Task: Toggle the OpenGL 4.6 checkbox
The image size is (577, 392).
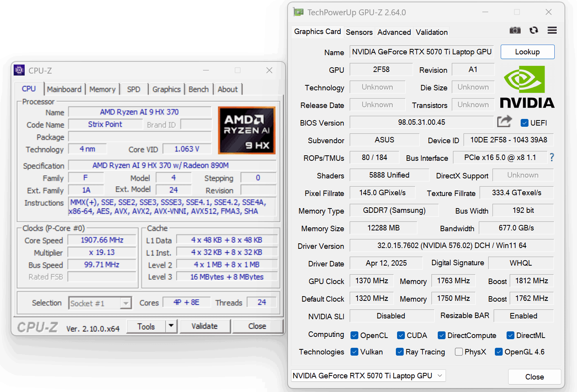Action: tap(498, 352)
